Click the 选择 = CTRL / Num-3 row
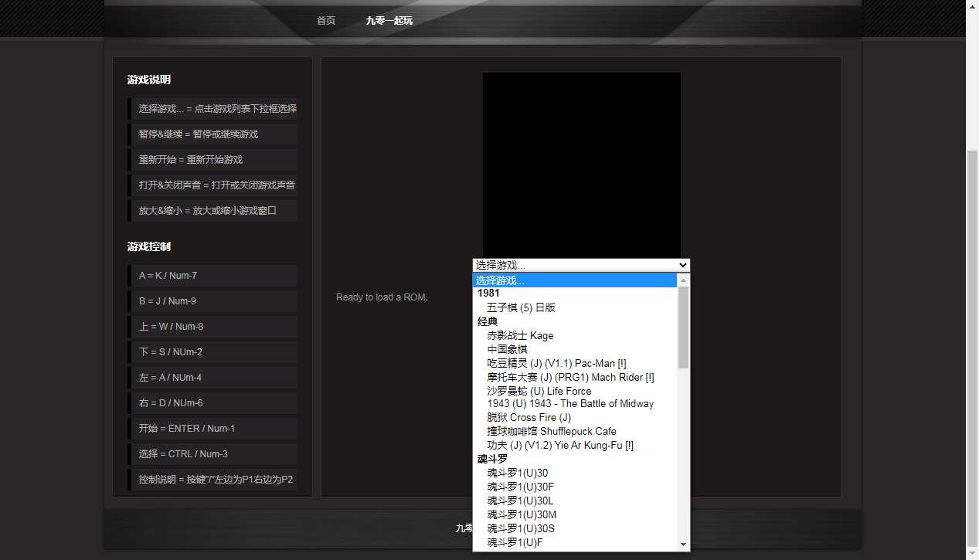This screenshot has width=979, height=560. 212,454
